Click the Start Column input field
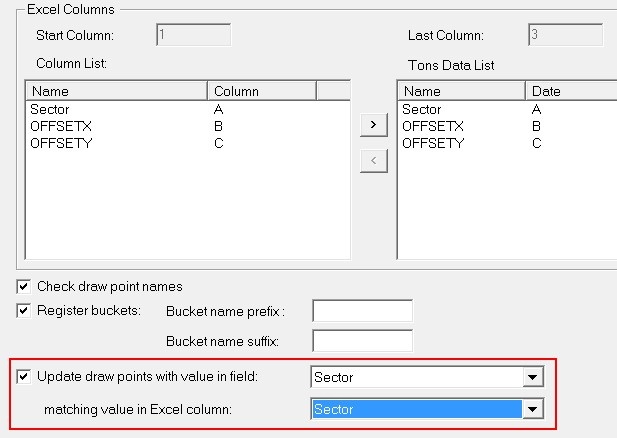Screen dimensions: 617x438 (193, 35)
